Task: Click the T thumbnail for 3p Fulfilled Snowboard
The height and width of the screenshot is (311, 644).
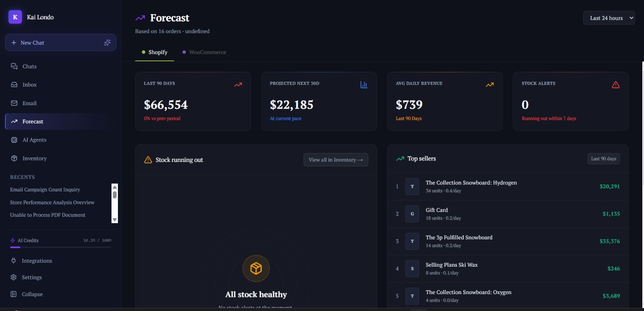Action: (x=412, y=241)
